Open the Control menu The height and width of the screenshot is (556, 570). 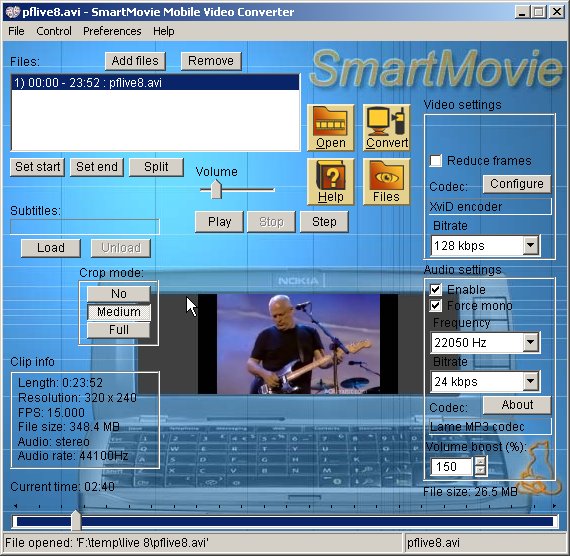pos(54,31)
